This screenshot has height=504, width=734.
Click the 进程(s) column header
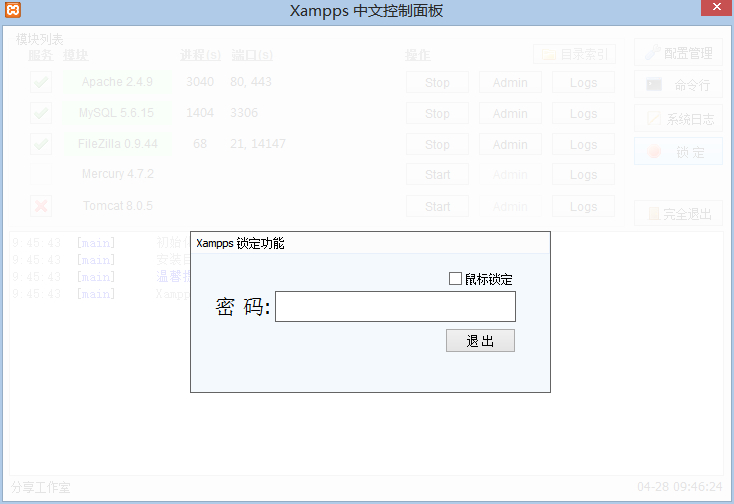pos(200,55)
